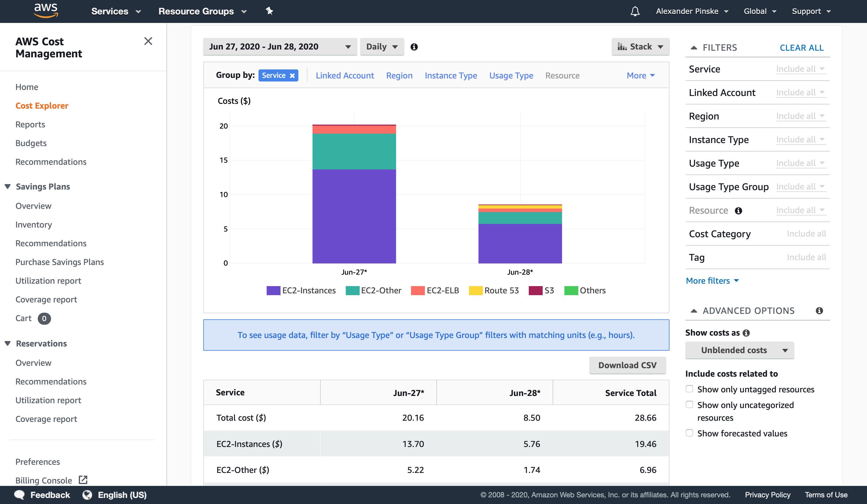Open the Alexander Pinske account menu

point(692,11)
